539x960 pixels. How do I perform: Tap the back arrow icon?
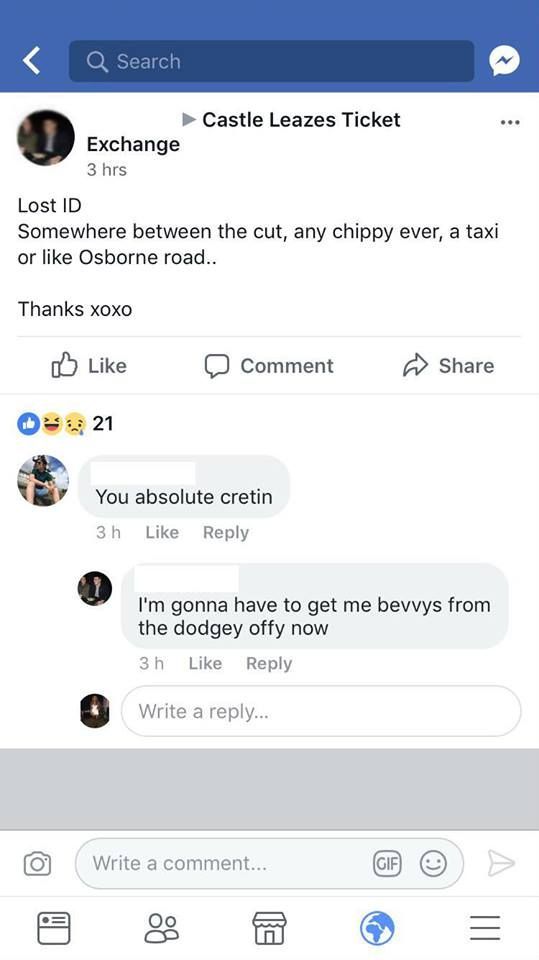pyautogui.click(x=31, y=61)
